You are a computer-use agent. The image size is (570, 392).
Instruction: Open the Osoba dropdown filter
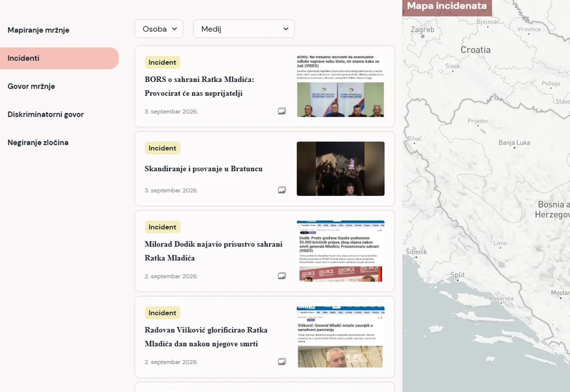(159, 29)
